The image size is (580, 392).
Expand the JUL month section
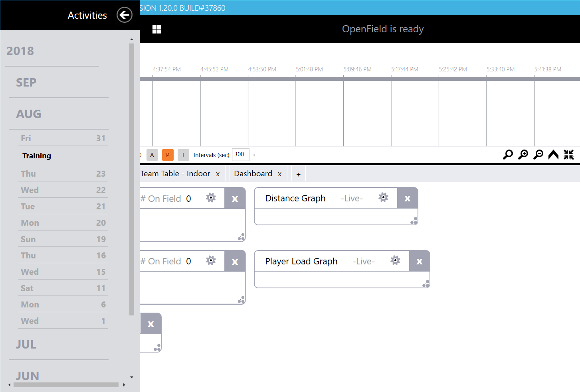coord(26,345)
